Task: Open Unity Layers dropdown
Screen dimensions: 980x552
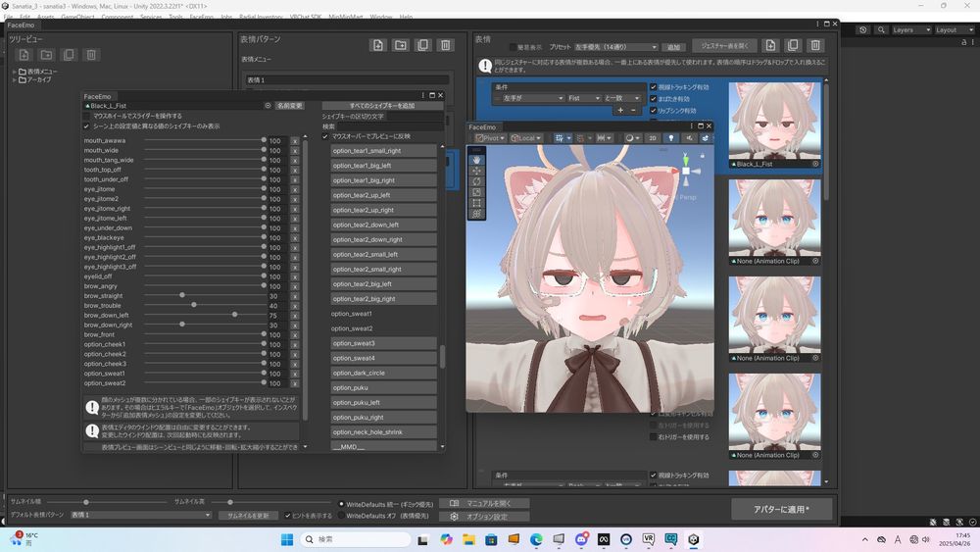Action: 911,30
